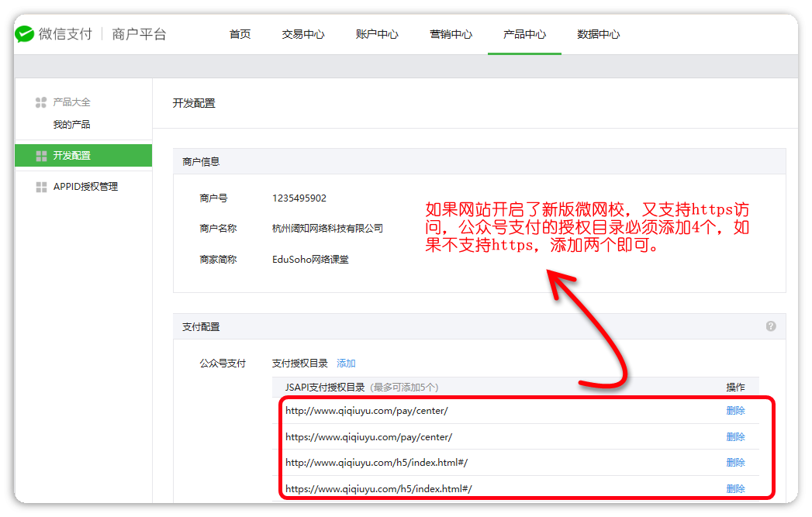This screenshot has width=812, height=517.
Task: Open the 营销中心 tab
Action: coord(451,34)
